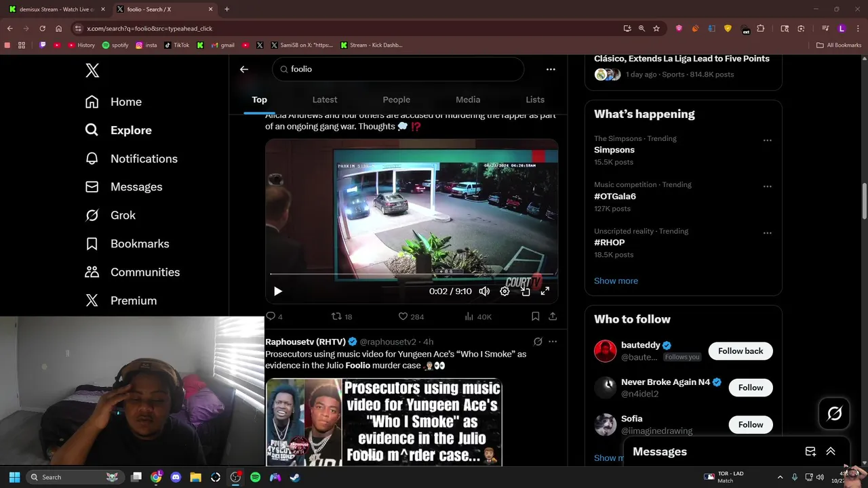
Task: Open the spotify bookmark
Action: [115, 45]
